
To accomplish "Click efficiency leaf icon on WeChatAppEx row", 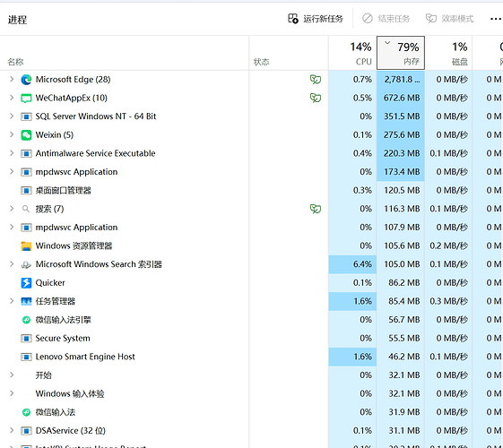I will pos(316,98).
